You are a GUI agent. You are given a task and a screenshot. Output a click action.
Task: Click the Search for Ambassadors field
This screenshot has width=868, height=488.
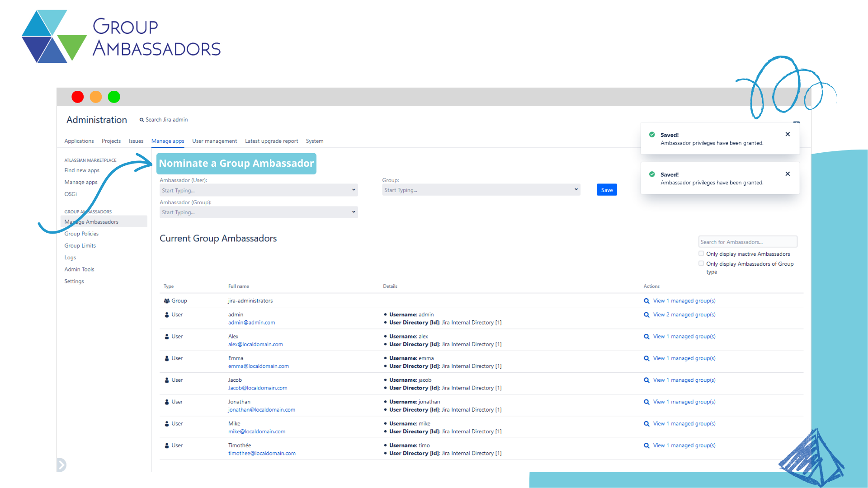(x=747, y=241)
